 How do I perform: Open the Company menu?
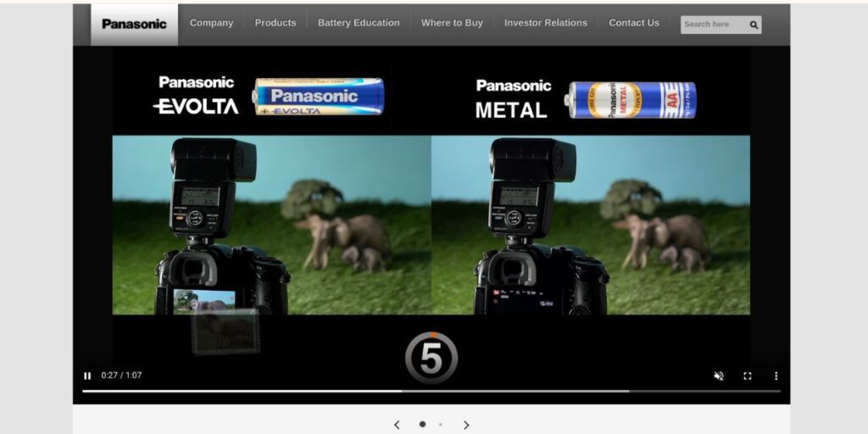pyautogui.click(x=211, y=23)
